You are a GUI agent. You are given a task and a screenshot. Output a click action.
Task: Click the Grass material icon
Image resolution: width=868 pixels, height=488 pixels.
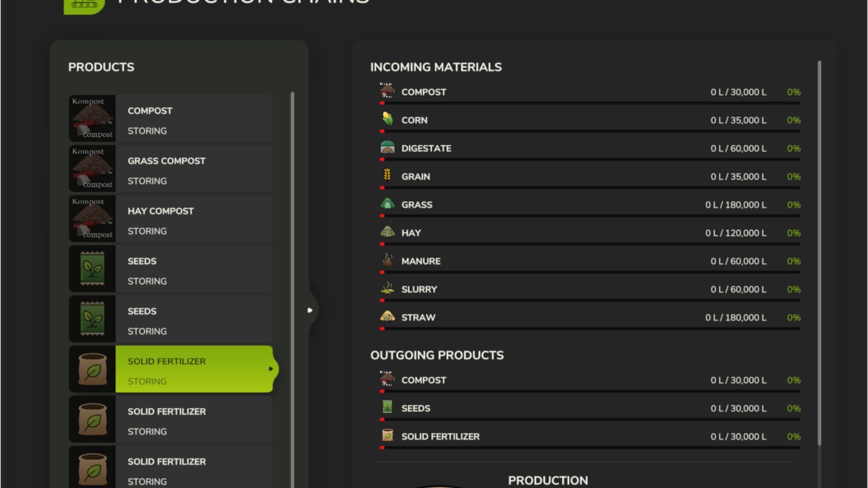387,204
